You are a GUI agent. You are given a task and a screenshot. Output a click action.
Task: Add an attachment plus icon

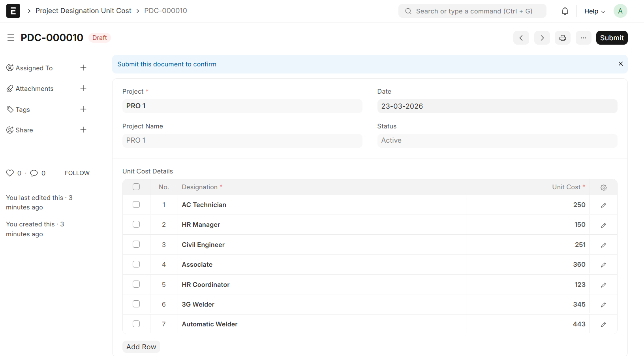pyautogui.click(x=83, y=89)
